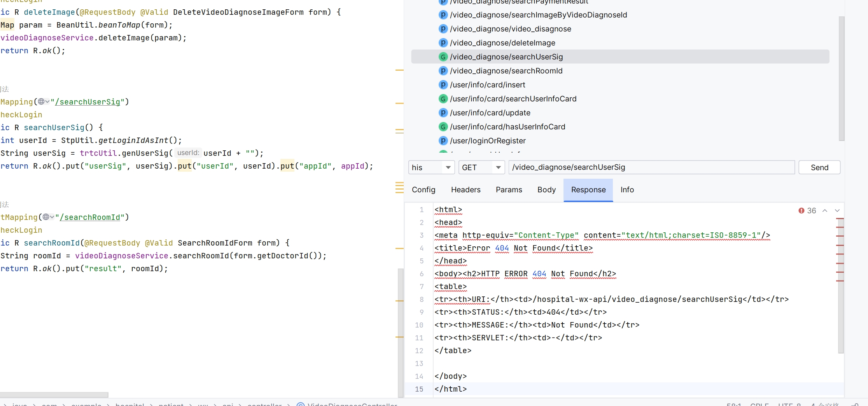
Task: Click the closing </html> line in response
Action: point(451,389)
